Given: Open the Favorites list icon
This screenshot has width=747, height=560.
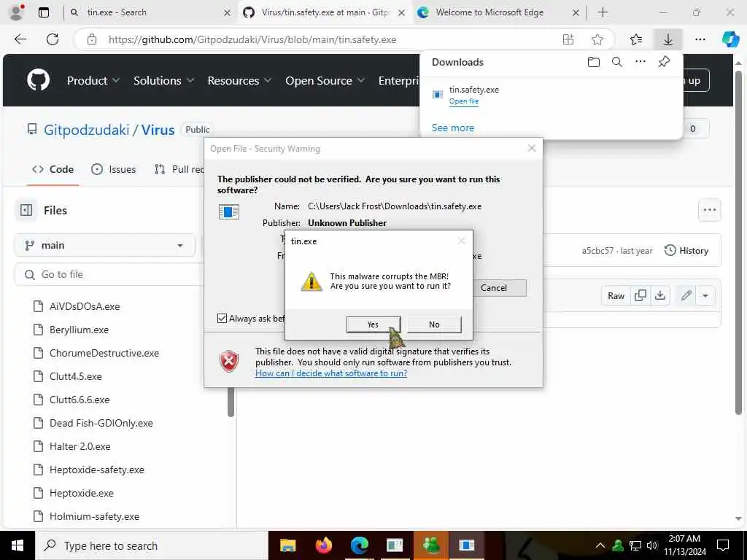Looking at the screenshot, I should coord(636,39).
